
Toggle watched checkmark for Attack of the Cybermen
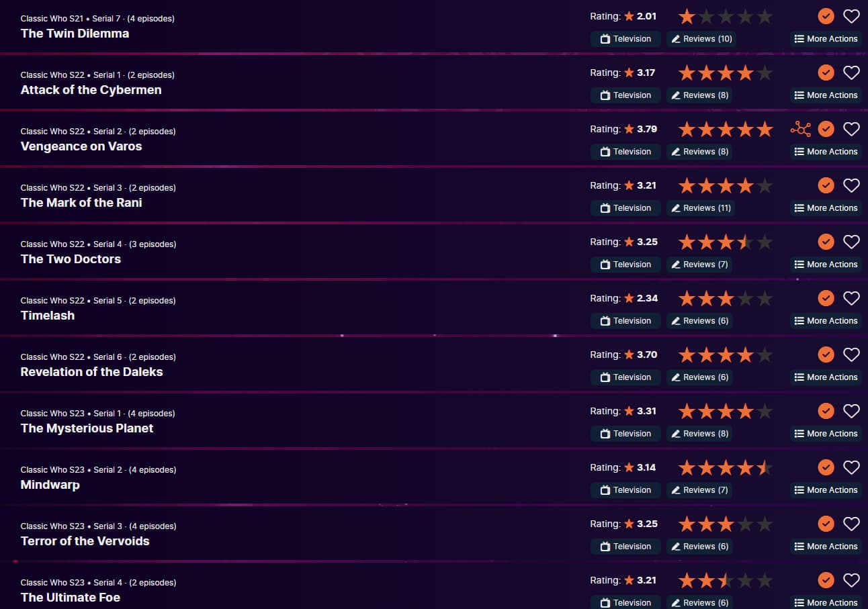[x=826, y=73]
